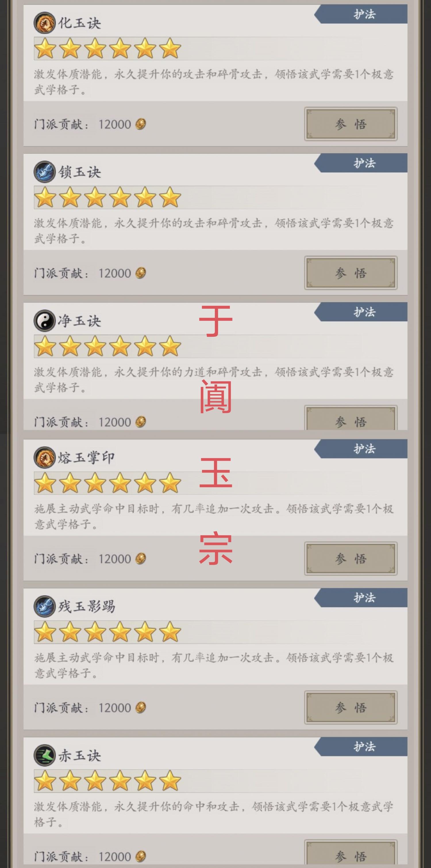Click 参悟 button for 熔玉掌印
This screenshot has width=431, height=868.
[351, 558]
